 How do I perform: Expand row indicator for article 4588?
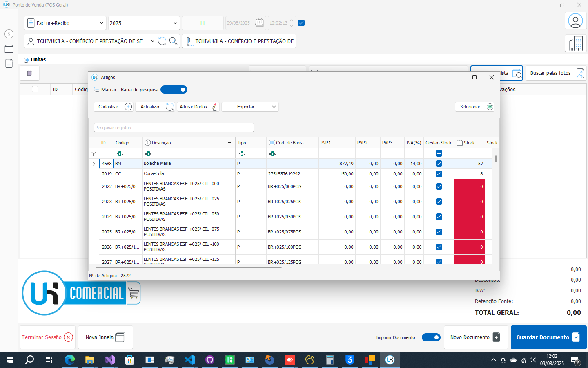coord(94,164)
